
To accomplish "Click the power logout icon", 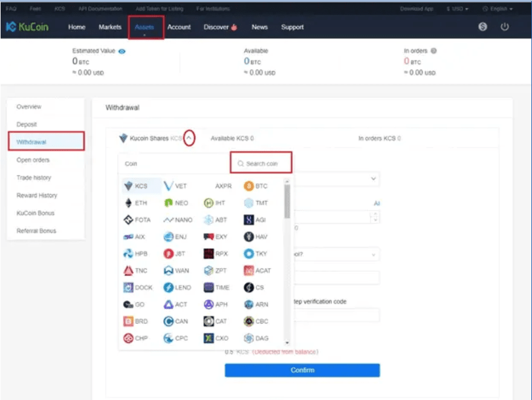I will (x=504, y=27).
